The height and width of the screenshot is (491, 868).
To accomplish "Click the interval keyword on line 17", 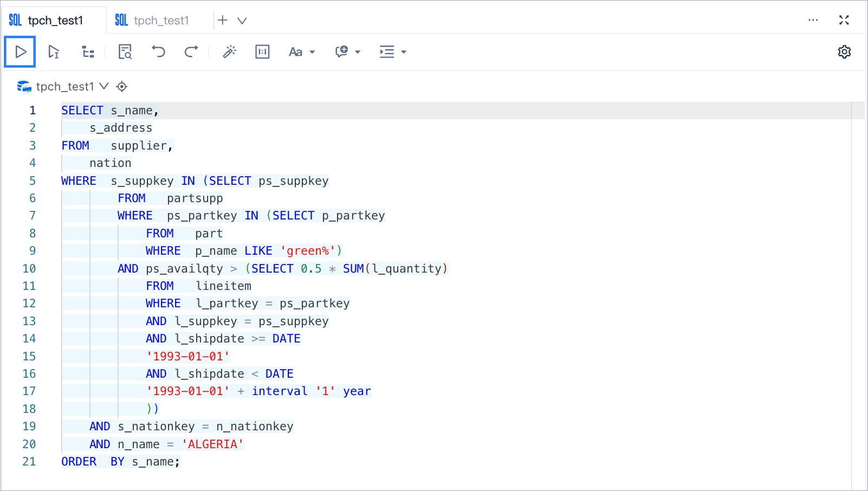I will tap(280, 391).
